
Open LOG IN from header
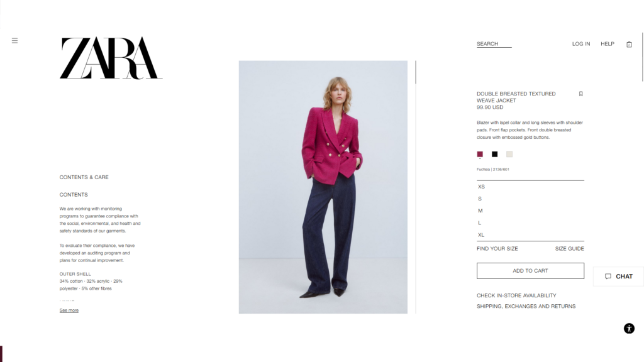[580, 44]
